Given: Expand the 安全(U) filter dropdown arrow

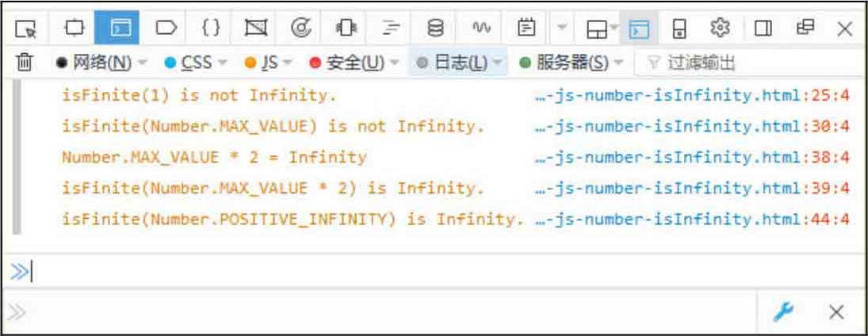Looking at the screenshot, I should [x=394, y=63].
